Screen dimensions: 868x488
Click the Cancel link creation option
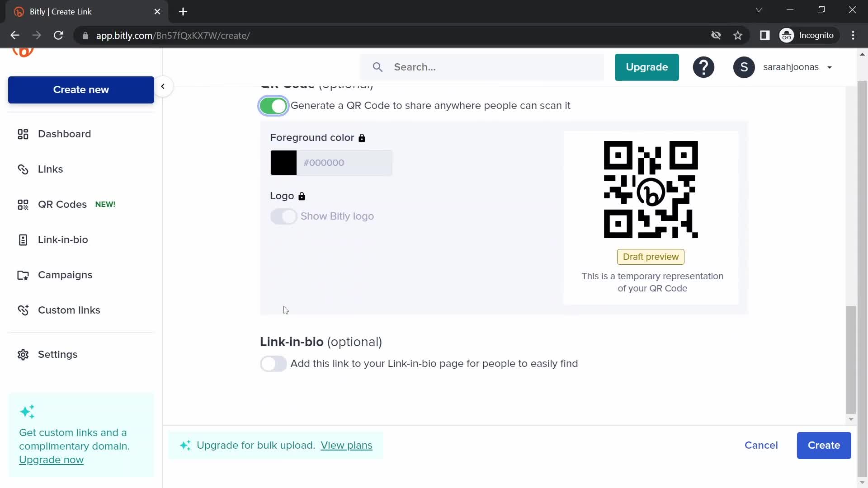[761, 445]
